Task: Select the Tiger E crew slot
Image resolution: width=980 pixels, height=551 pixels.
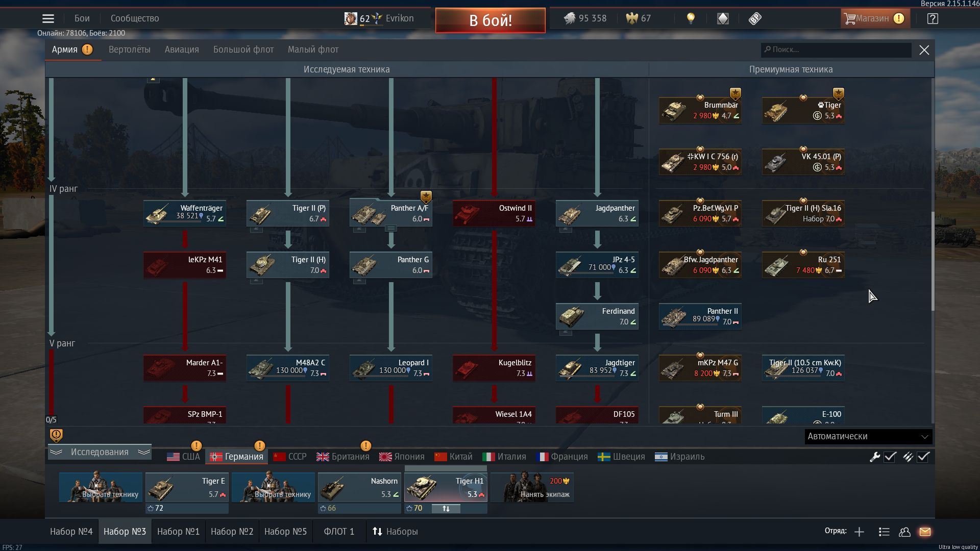Action: (x=187, y=487)
